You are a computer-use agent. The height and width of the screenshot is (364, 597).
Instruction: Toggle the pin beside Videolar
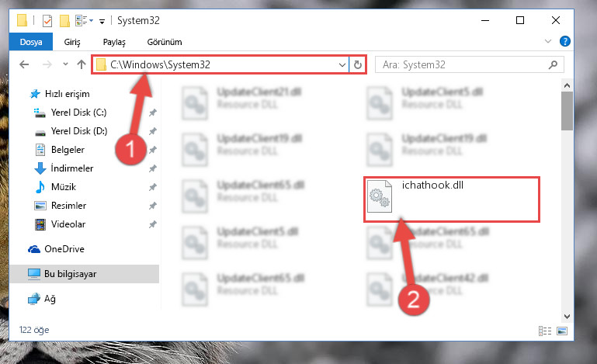(x=153, y=224)
